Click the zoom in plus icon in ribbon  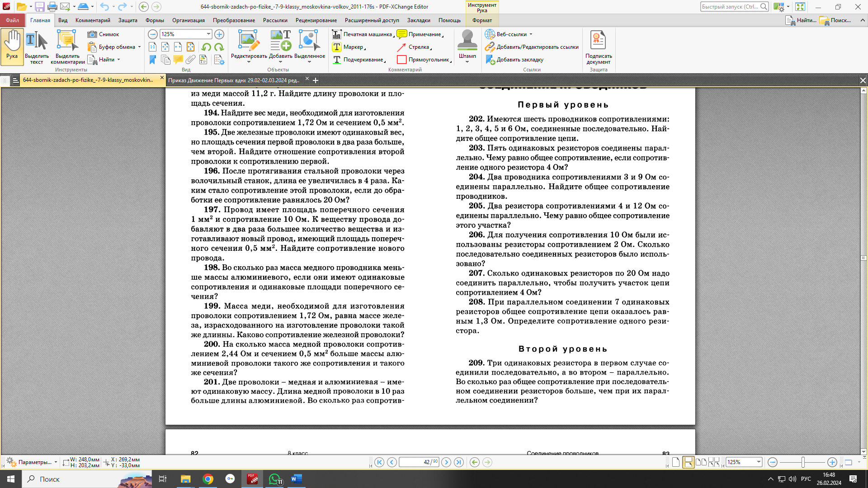(219, 34)
